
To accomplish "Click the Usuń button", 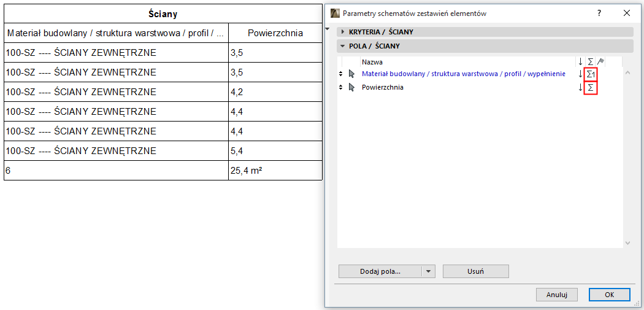I will click(475, 271).
